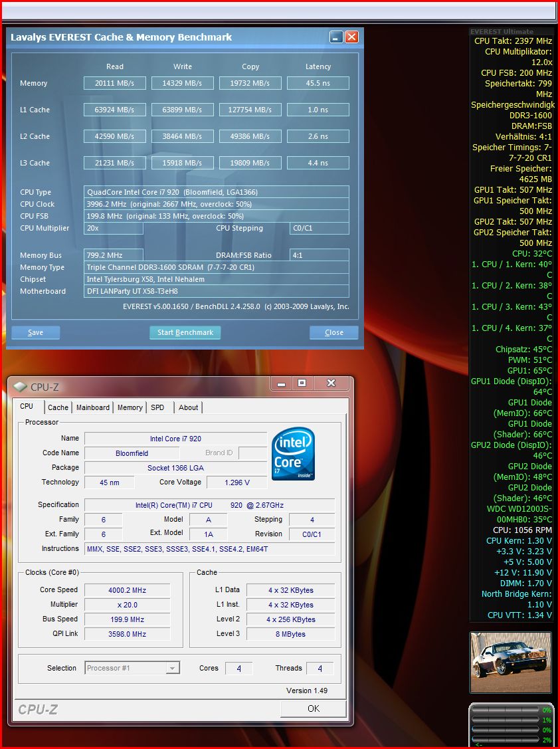Click the CPU usage meter gadget
The width and height of the screenshot is (560, 749).
[511, 725]
